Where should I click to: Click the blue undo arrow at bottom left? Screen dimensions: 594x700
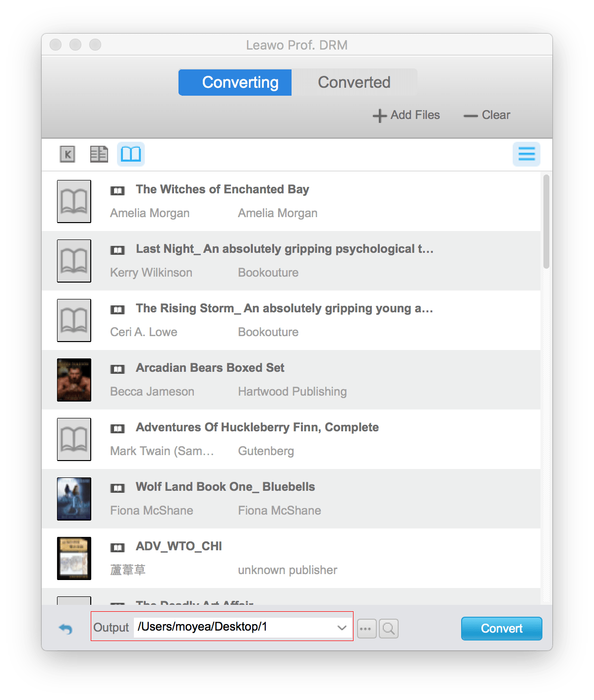pyautogui.click(x=66, y=628)
